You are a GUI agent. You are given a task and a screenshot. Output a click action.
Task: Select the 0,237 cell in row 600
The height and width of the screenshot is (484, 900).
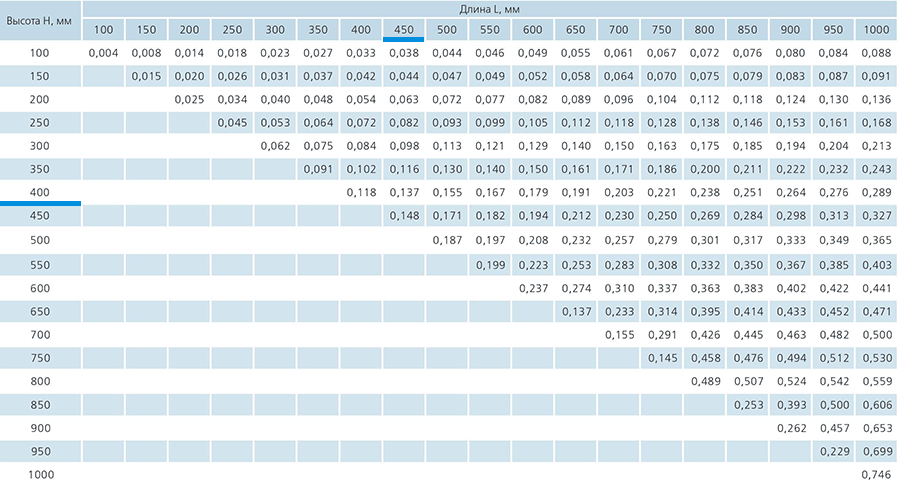[x=533, y=288]
